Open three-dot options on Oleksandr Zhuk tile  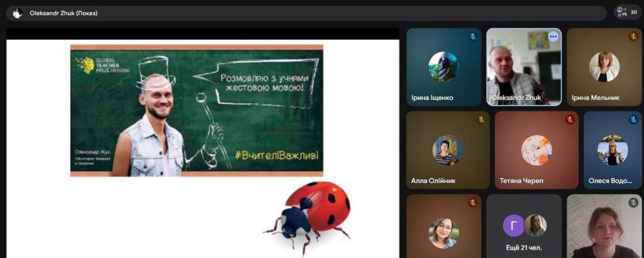[x=553, y=36]
